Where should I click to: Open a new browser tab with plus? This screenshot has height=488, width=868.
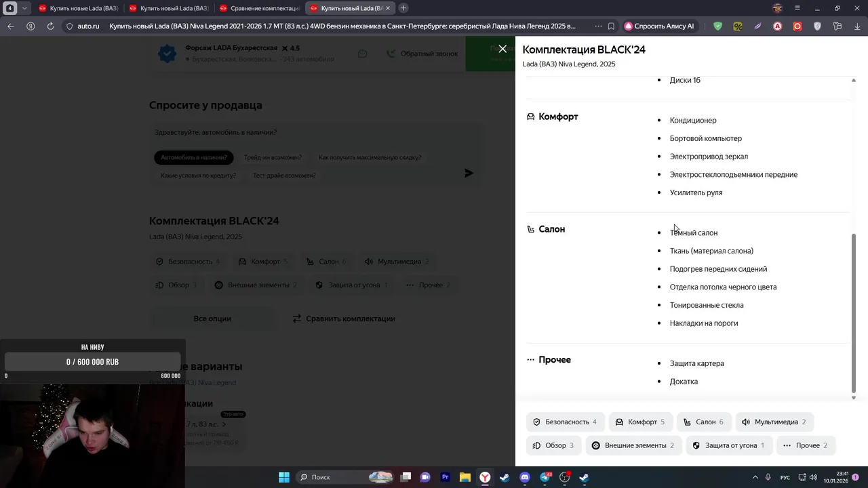[403, 8]
